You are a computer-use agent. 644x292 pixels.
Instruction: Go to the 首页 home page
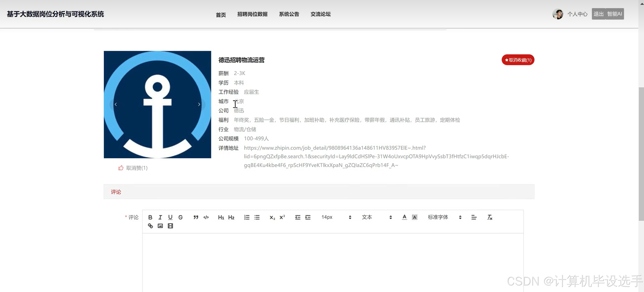pyautogui.click(x=221, y=15)
